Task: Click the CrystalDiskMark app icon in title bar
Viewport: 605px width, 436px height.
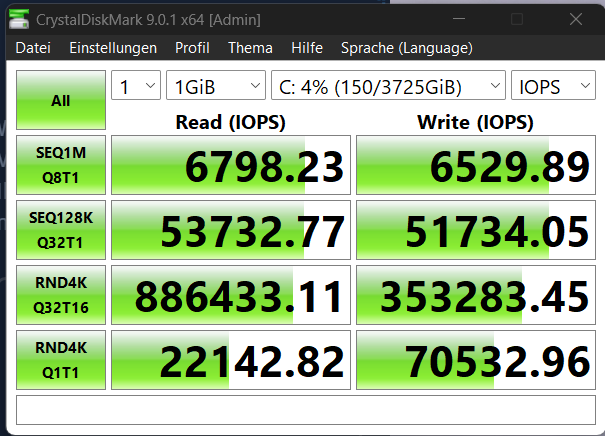Action: pos(19,19)
